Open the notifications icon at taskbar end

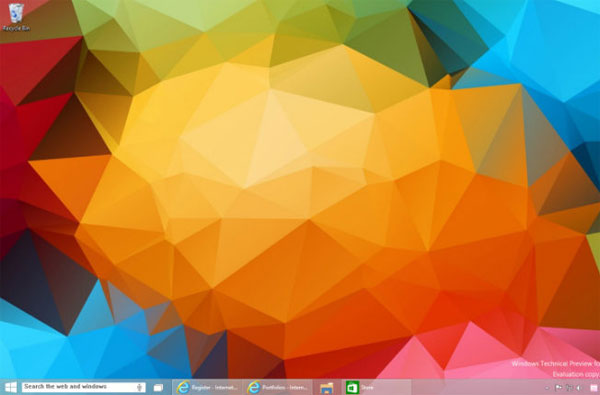[x=594, y=388]
